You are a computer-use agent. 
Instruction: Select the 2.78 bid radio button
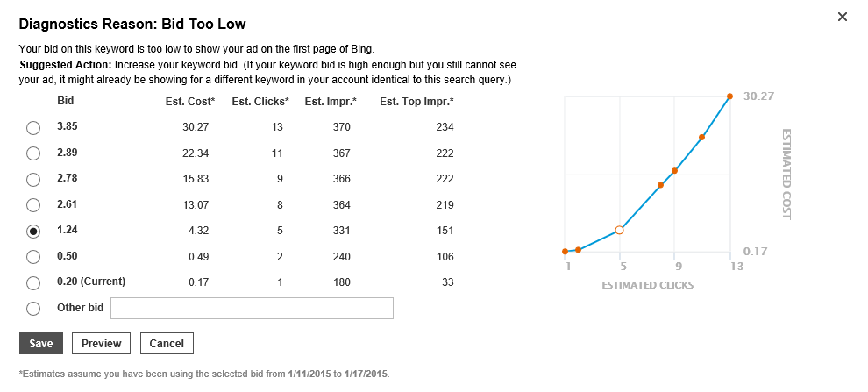click(x=33, y=180)
